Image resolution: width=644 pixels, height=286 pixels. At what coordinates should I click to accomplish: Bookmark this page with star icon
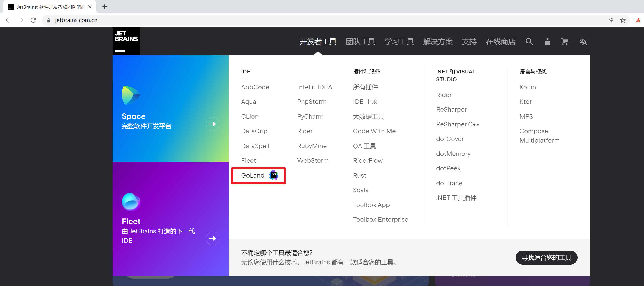click(x=623, y=20)
